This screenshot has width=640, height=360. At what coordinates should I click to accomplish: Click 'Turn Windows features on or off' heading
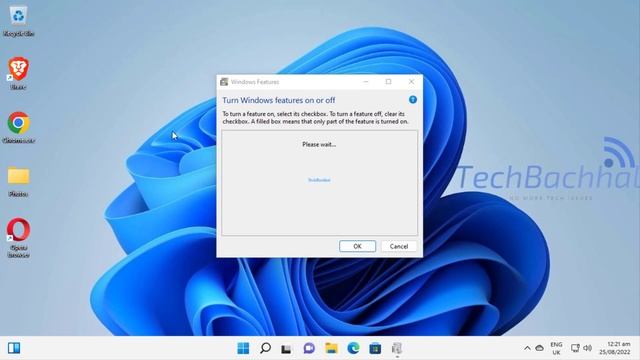pyautogui.click(x=279, y=100)
